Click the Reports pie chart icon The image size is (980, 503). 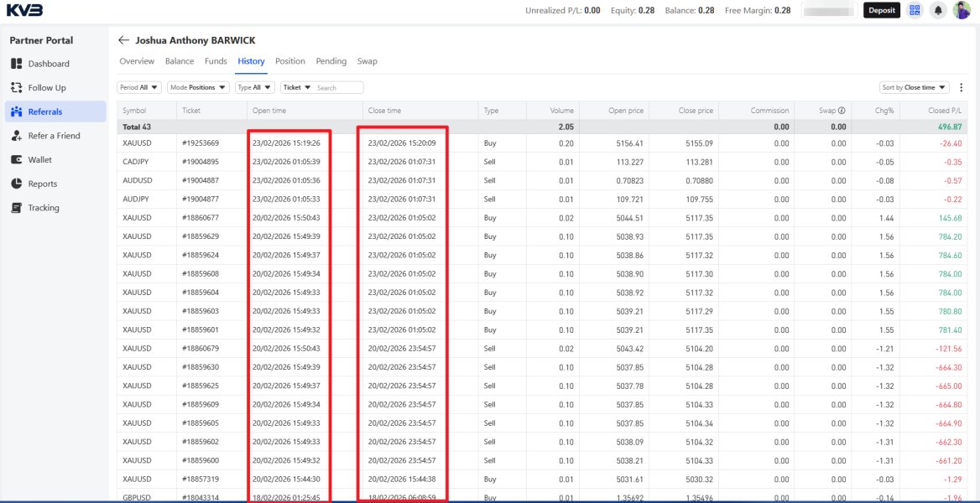coord(17,184)
